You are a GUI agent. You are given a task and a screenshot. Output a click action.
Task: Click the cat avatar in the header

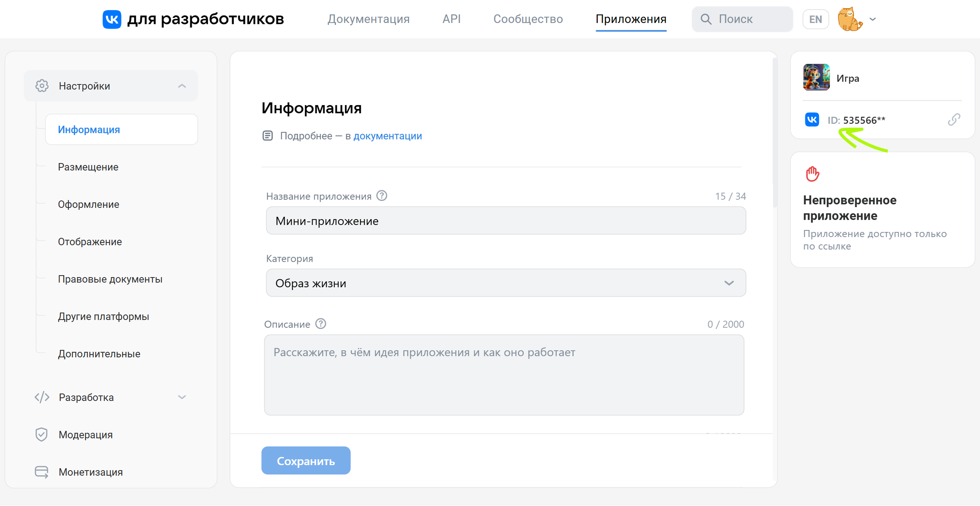click(850, 19)
